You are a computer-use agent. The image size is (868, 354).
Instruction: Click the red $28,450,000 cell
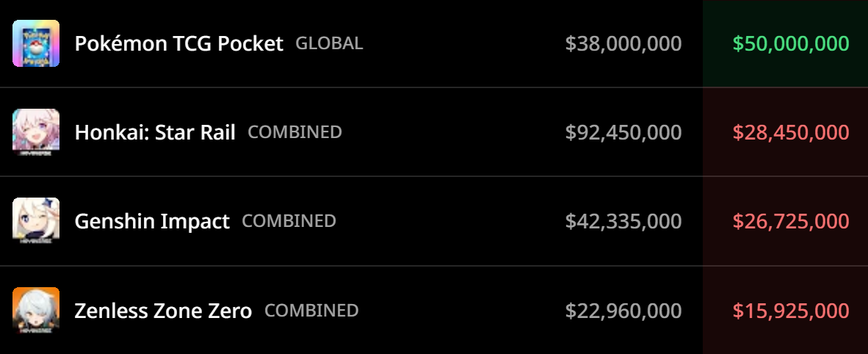pos(786,132)
